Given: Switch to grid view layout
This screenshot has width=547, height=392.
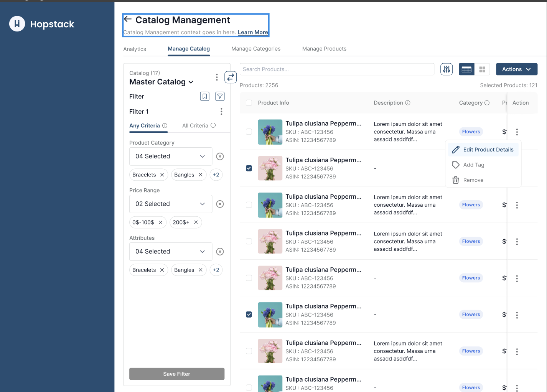Looking at the screenshot, I should click(482, 69).
